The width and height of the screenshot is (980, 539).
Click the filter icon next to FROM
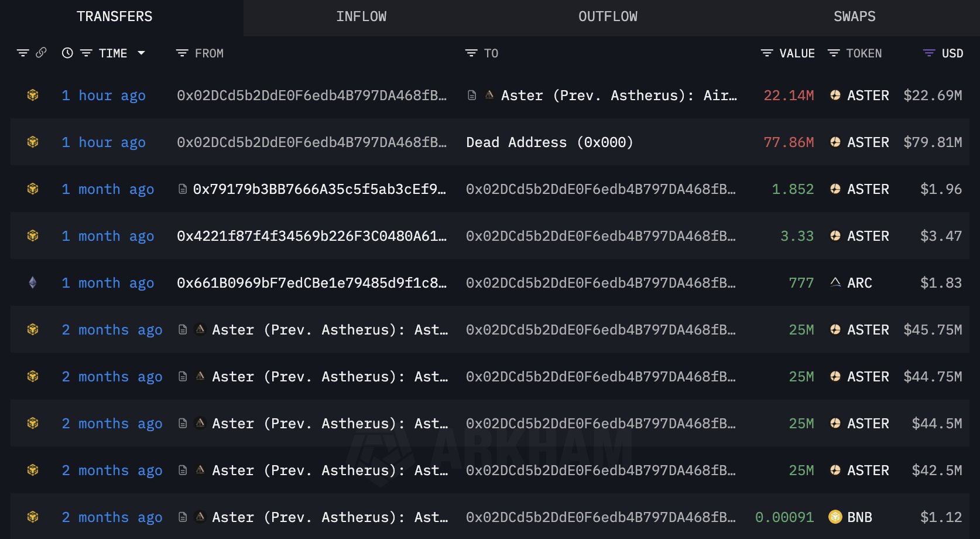[x=182, y=53]
